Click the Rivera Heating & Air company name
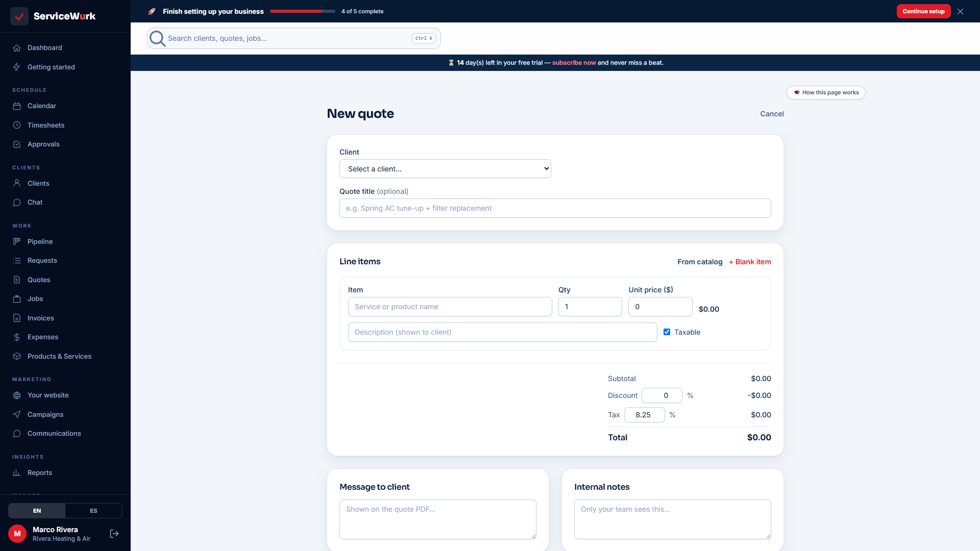The height and width of the screenshot is (551, 980). (61, 539)
